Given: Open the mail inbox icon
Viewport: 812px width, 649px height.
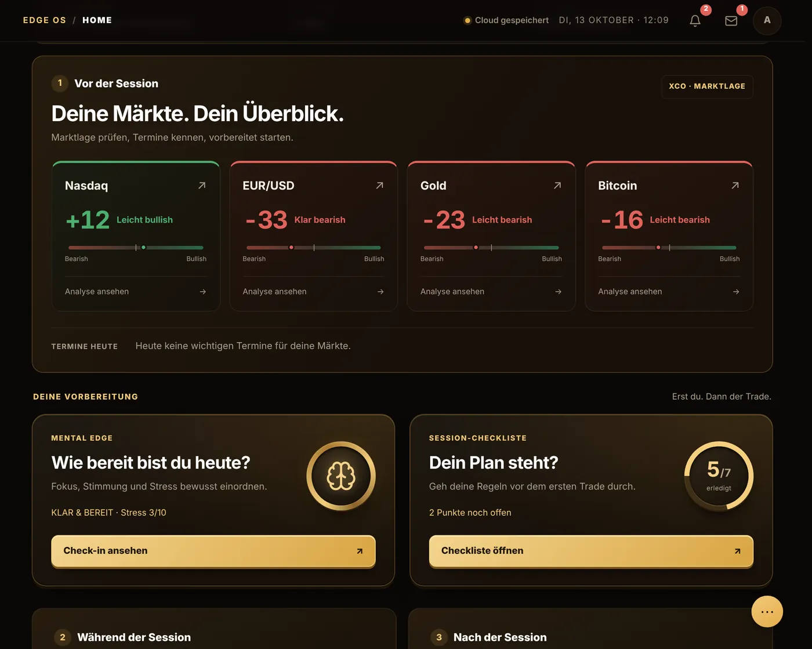Looking at the screenshot, I should pos(731,20).
